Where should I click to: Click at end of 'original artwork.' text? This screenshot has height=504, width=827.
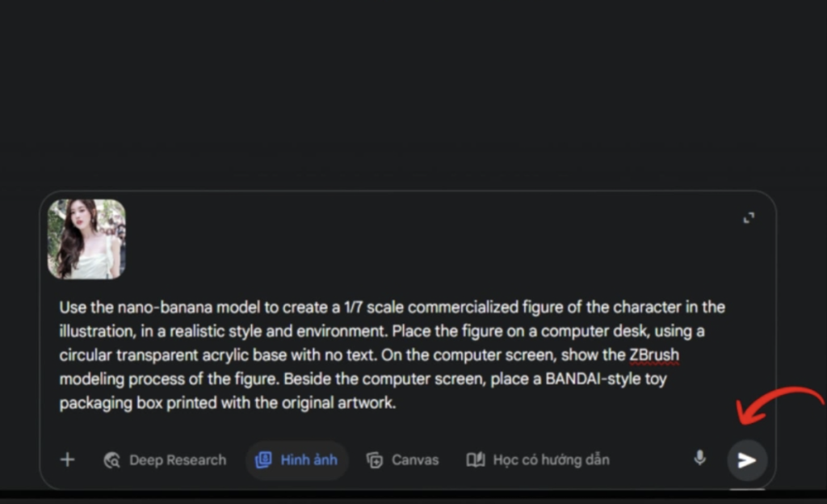pyautogui.click(x=396, y=403)
